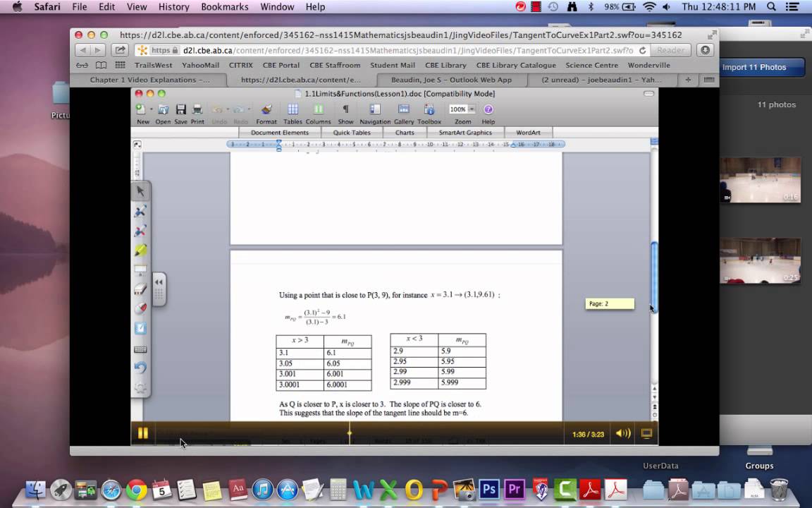This screenshot has width=812, height=508.
Task: Open the Spotlight search icon in menu bar
Action: (x=771, y=7)
